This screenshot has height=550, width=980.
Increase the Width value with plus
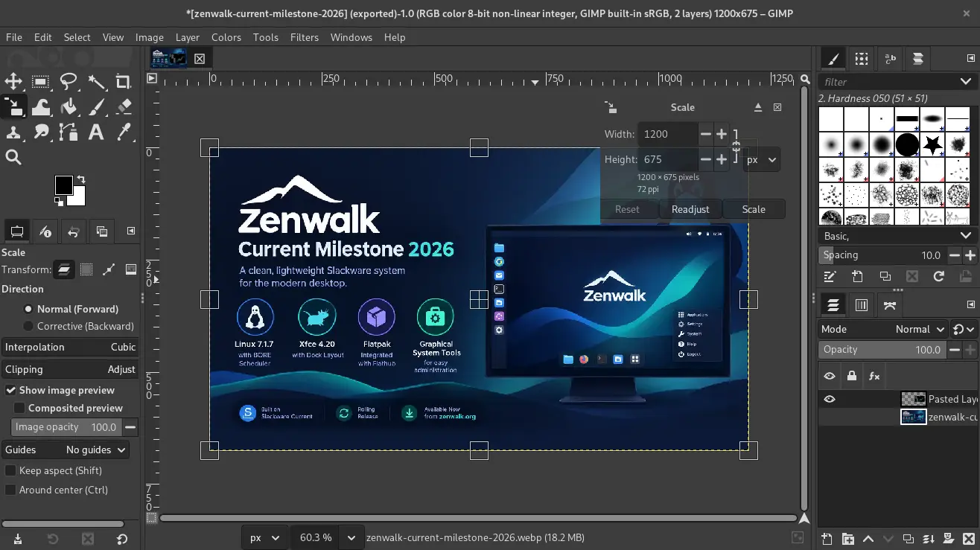click(722, 134)
